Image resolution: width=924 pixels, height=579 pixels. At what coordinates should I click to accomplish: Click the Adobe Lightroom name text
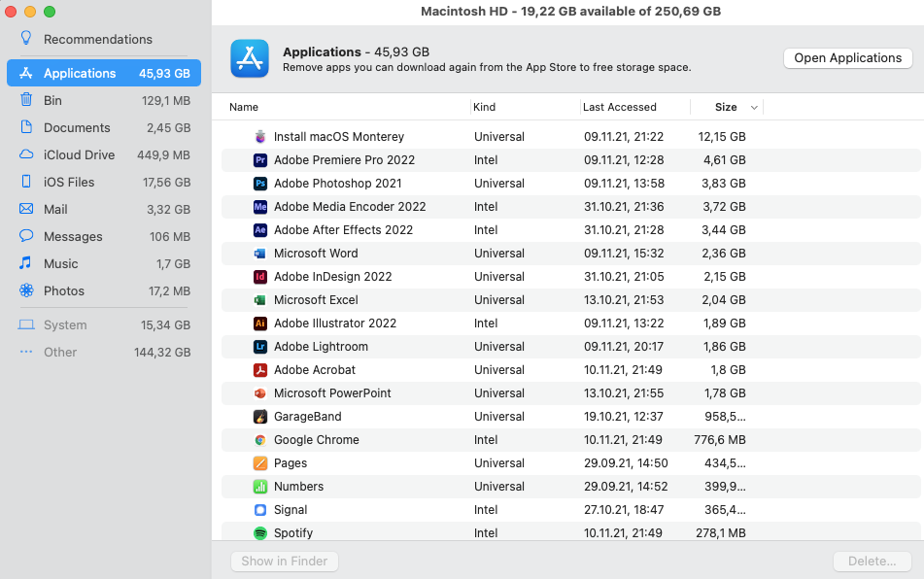pos(322,347)
